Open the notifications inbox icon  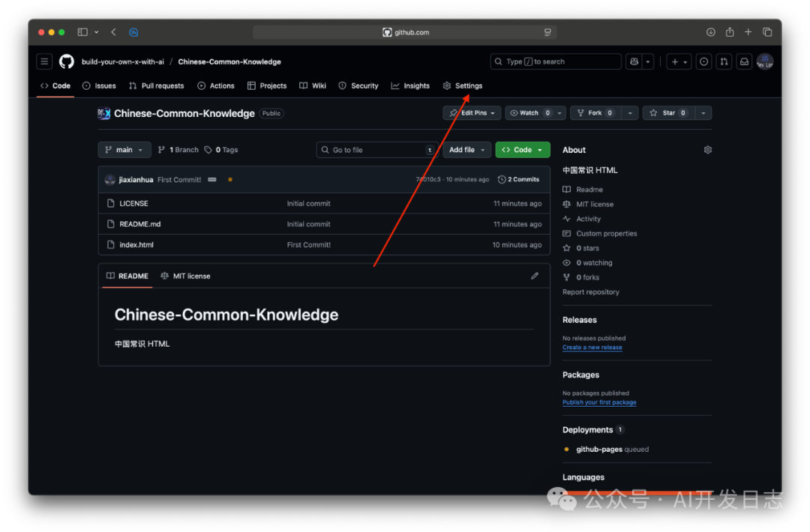coord(744,61)
